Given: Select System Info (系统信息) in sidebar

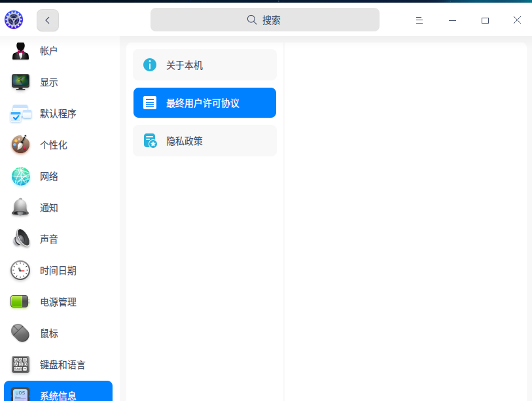Looking at the screenshot, I should (x=58, y=394).
